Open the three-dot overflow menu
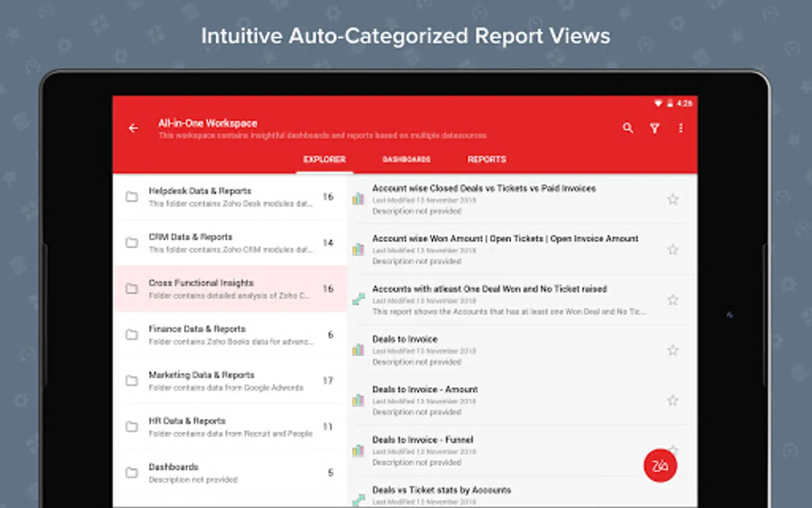 coord(681,128)
